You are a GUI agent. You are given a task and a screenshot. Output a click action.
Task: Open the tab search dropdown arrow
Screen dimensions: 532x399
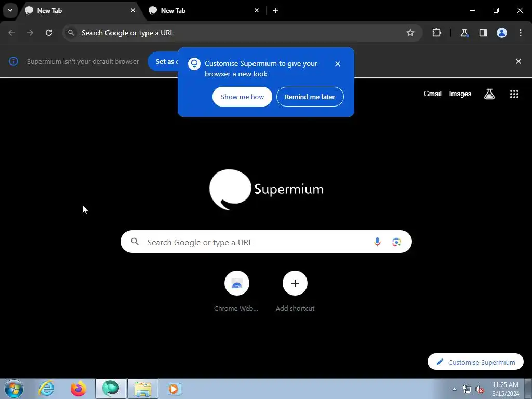pos(10,10)
